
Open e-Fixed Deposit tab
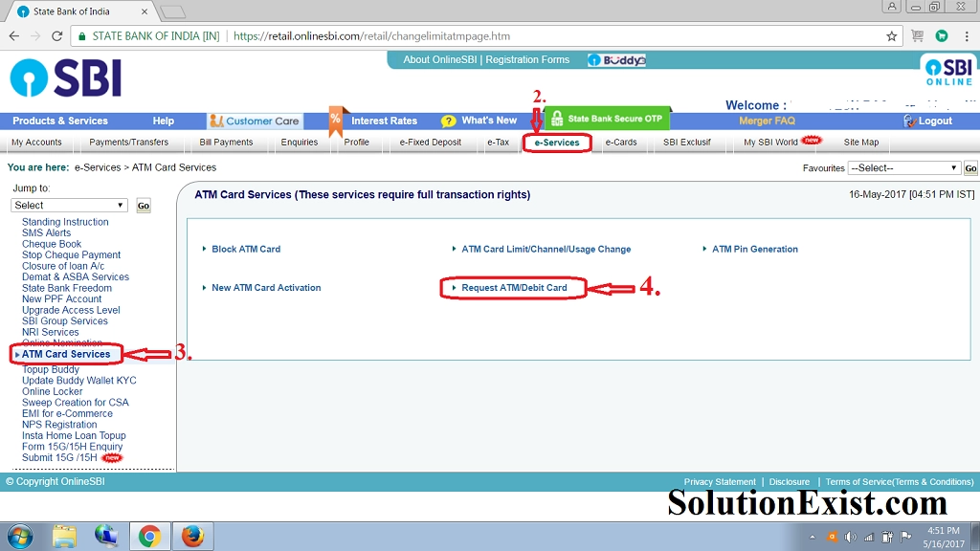click(x=431, y=143)
